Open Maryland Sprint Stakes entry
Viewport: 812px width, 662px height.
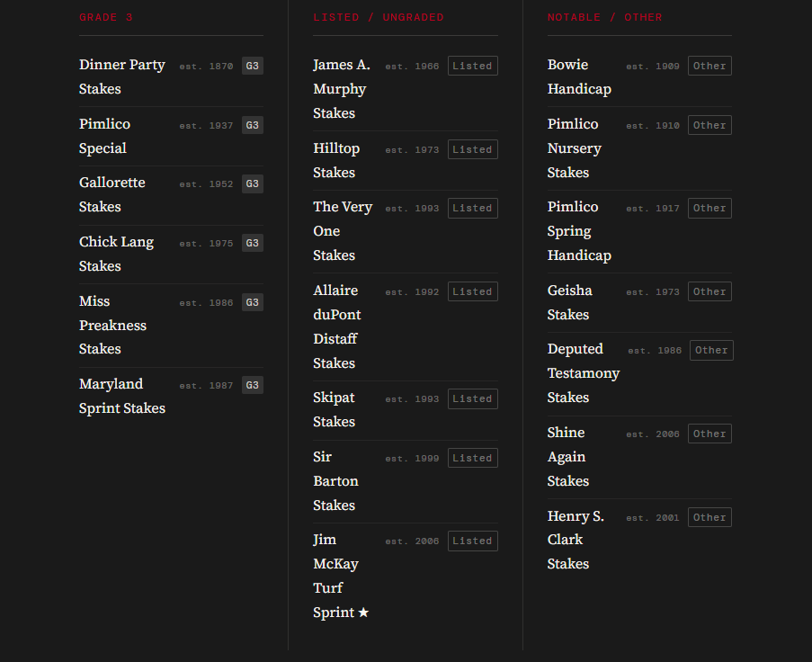[121, 396]
